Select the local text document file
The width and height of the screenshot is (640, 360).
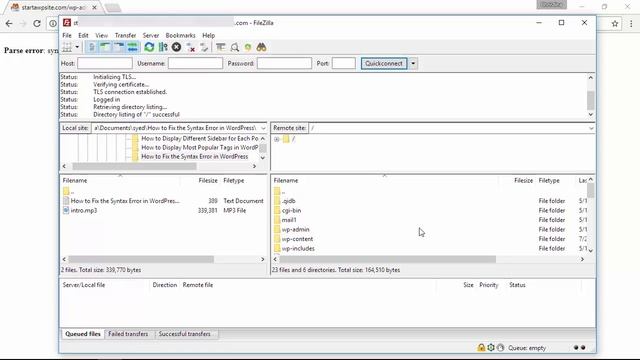click(x=125, y=201)
